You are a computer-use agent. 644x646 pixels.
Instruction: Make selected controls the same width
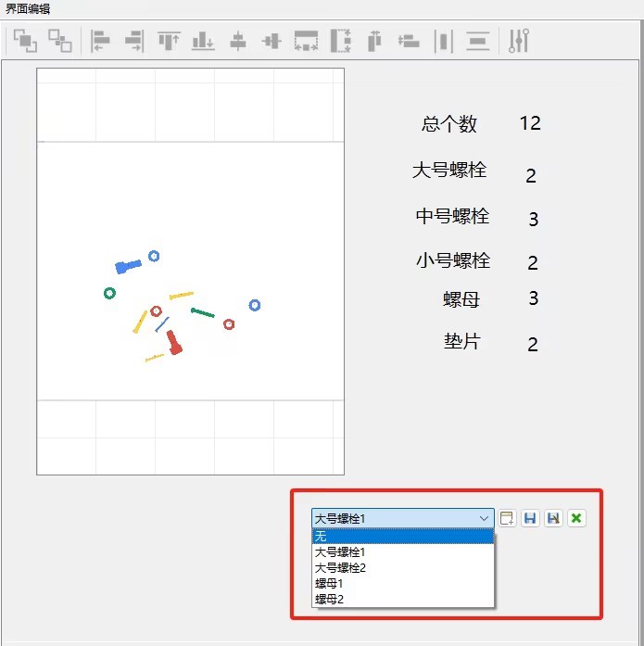[x=306, y=41]
